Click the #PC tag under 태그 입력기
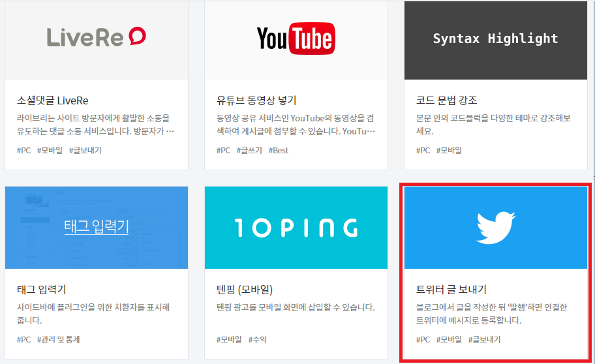 [x=23, y=339]
